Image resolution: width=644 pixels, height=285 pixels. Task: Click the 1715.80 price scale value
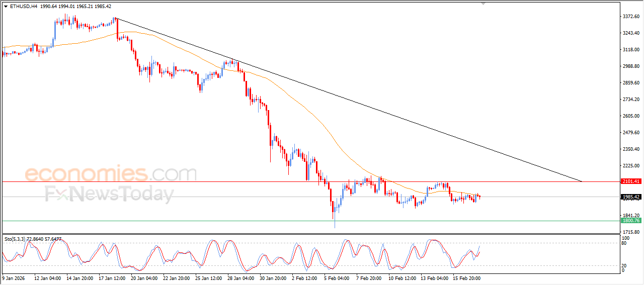pyautogui.click(x=630, y=232)
